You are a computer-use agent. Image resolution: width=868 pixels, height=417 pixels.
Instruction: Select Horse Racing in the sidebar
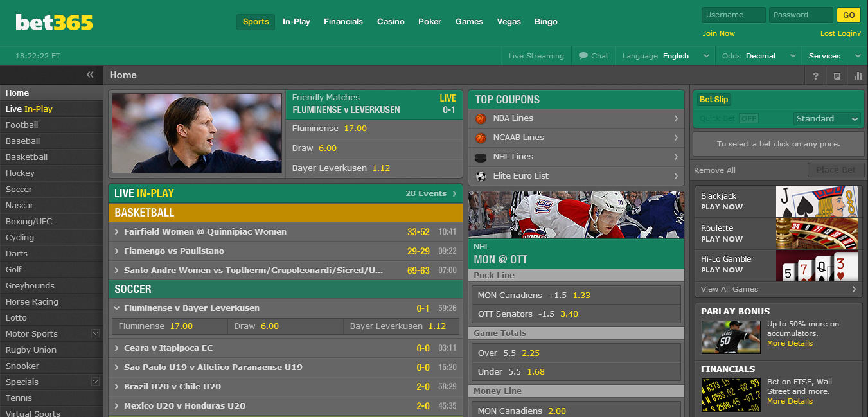[51, 302]
